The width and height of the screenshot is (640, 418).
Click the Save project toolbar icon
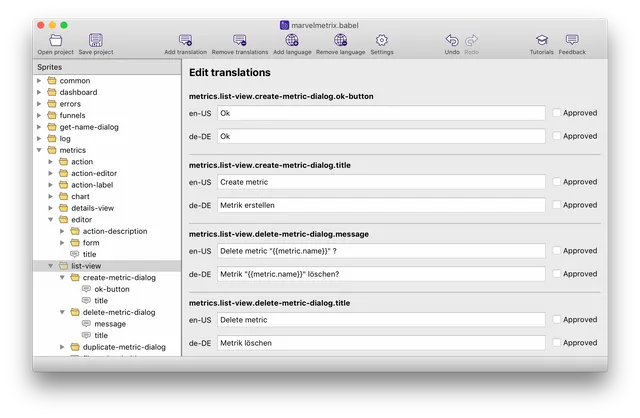coord(96,40)
